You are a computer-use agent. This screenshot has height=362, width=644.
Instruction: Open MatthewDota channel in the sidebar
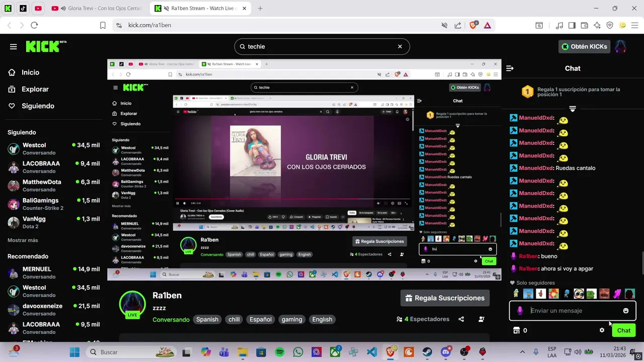coord(53,186)
